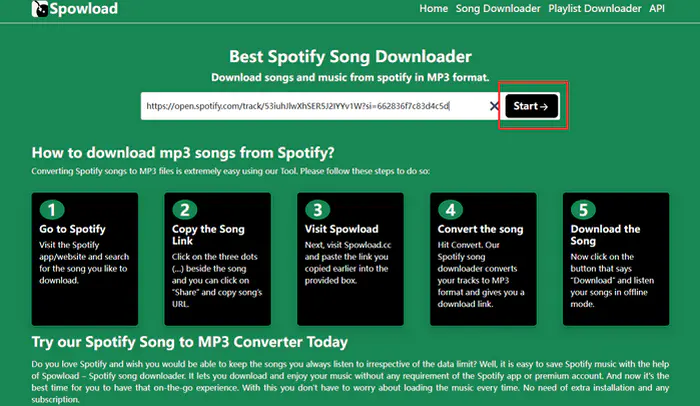Open the Playlist Downloader page
The width and height of the screenshot is (700, 406).
[x=594, y=9]
